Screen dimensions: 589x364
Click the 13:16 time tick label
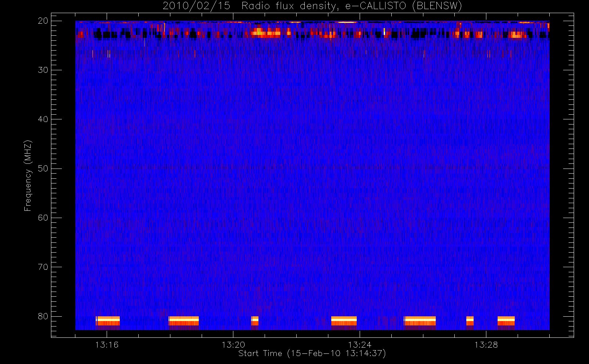point(107,345)
